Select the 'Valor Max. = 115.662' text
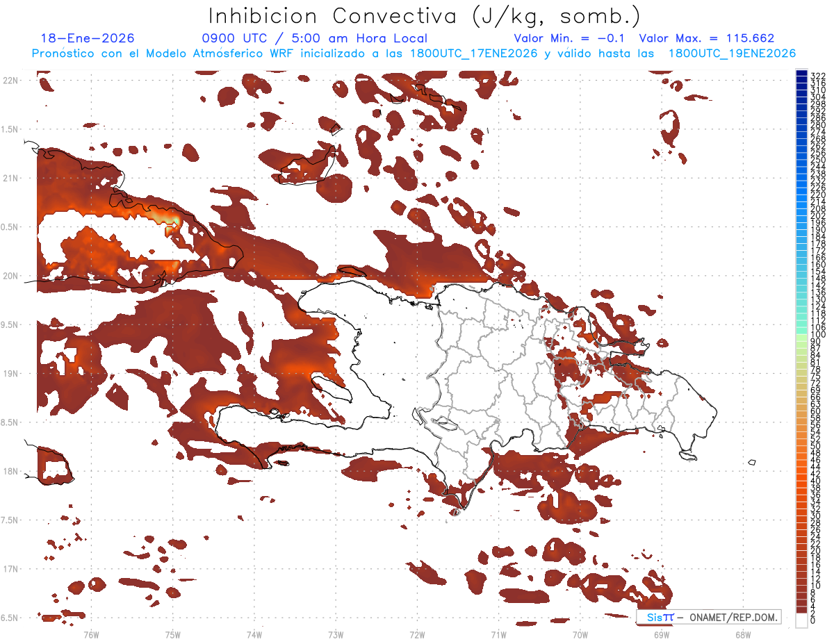 [x=707, y=38]
